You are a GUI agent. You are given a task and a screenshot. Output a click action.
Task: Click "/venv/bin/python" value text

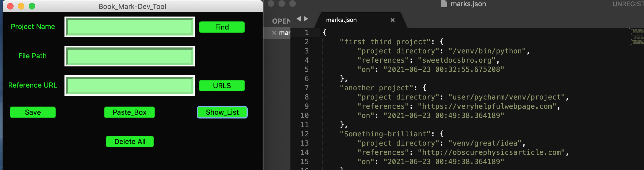(487, 51)
